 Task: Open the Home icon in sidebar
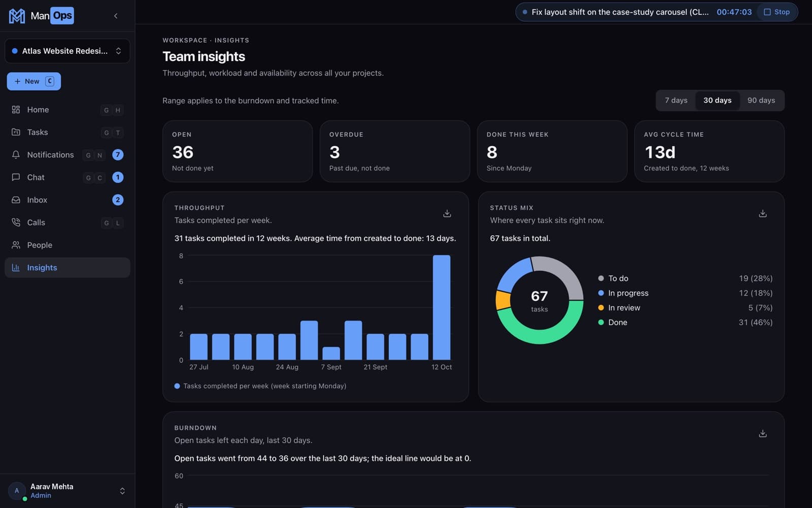point(16,110)
